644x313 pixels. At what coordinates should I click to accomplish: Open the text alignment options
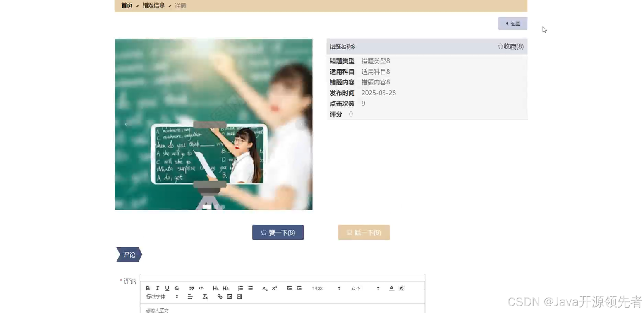click(x=190, y=296)
